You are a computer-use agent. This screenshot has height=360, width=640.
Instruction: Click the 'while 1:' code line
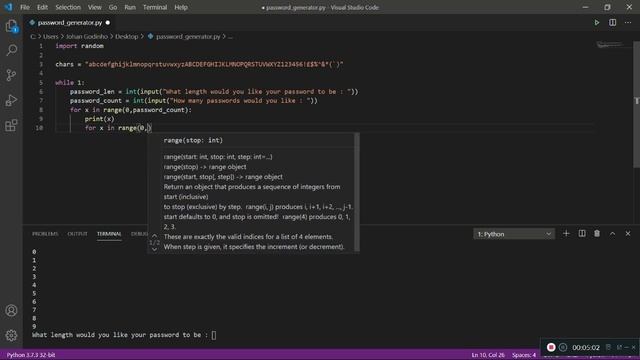point(70,82)
